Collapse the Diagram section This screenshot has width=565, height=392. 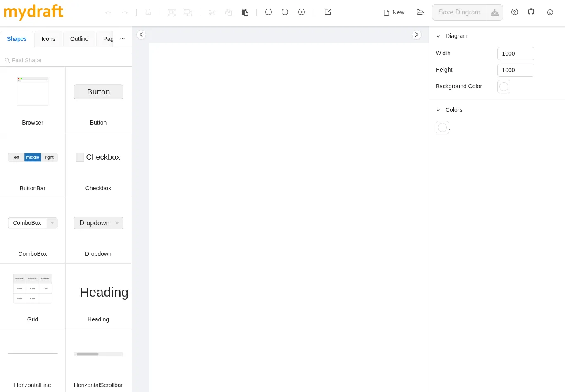[438, 36]
